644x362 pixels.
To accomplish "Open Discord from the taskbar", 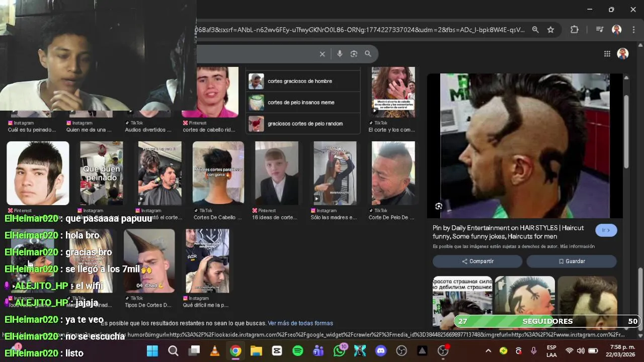I will [x=381, y=351].
